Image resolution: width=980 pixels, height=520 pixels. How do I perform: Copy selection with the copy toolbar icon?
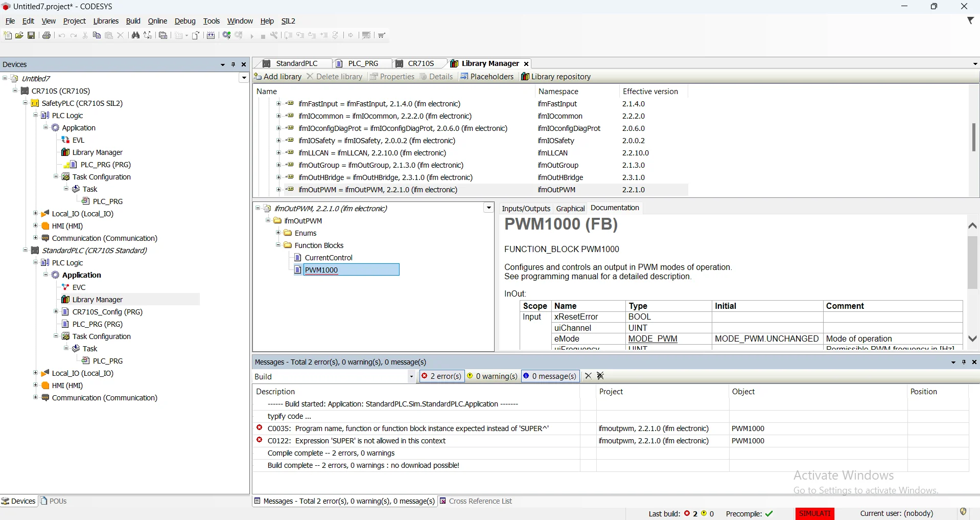click(x=97, y=35)
